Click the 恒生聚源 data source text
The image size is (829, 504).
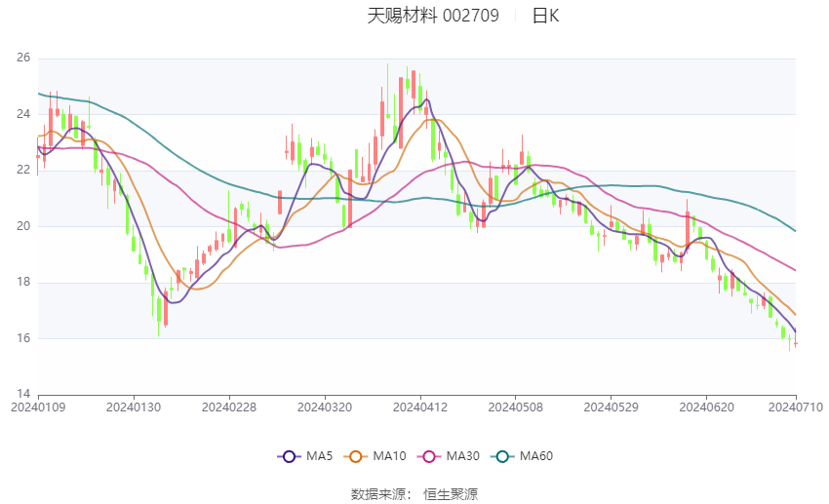451,494
